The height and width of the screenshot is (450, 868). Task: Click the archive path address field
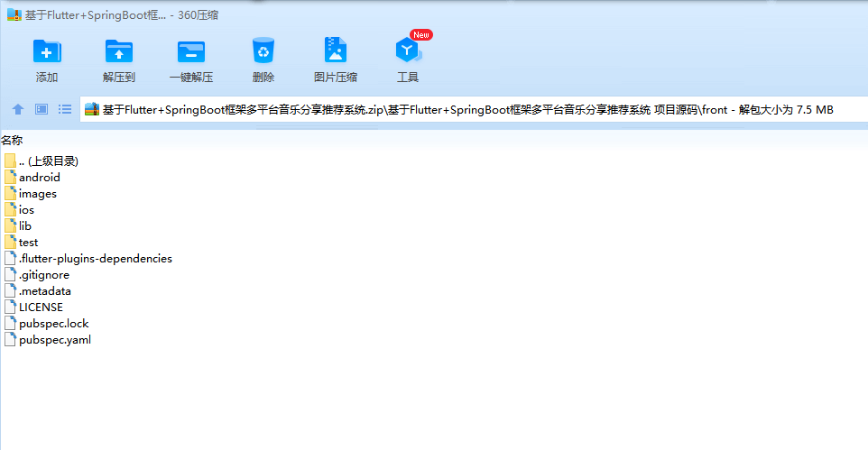click(474, 110)
